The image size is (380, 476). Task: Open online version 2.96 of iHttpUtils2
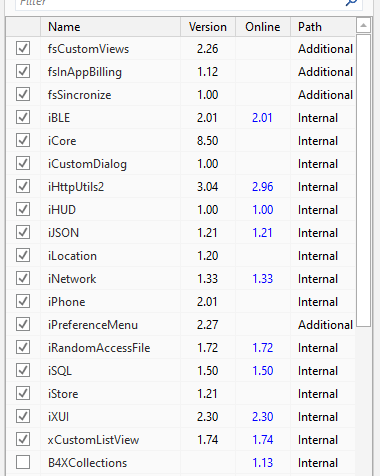tap(263, 187)
